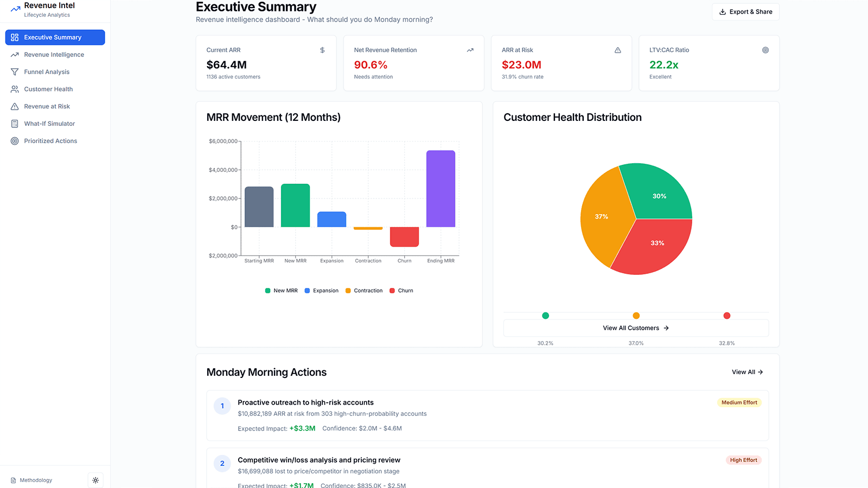Open Methodology link at bottom left
868x488 pixels.
coord(35,480)
